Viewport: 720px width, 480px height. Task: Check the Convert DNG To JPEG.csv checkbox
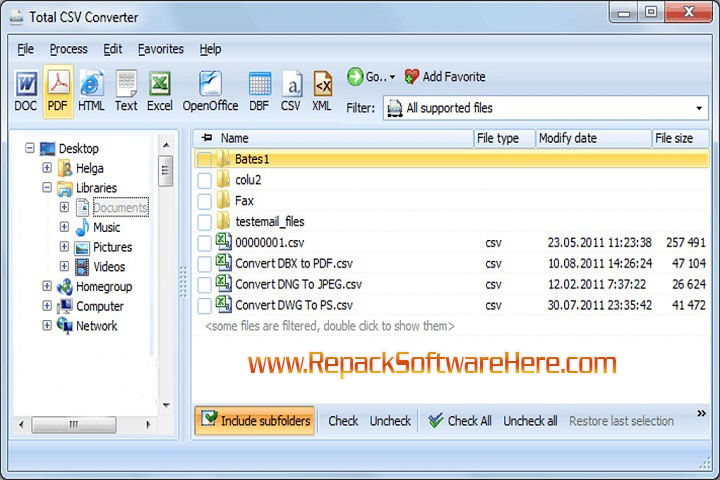(204, 285)
